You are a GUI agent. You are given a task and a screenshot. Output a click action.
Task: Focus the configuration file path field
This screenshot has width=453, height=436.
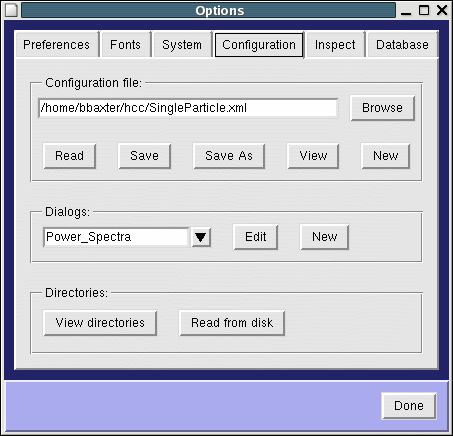(188, 108)
